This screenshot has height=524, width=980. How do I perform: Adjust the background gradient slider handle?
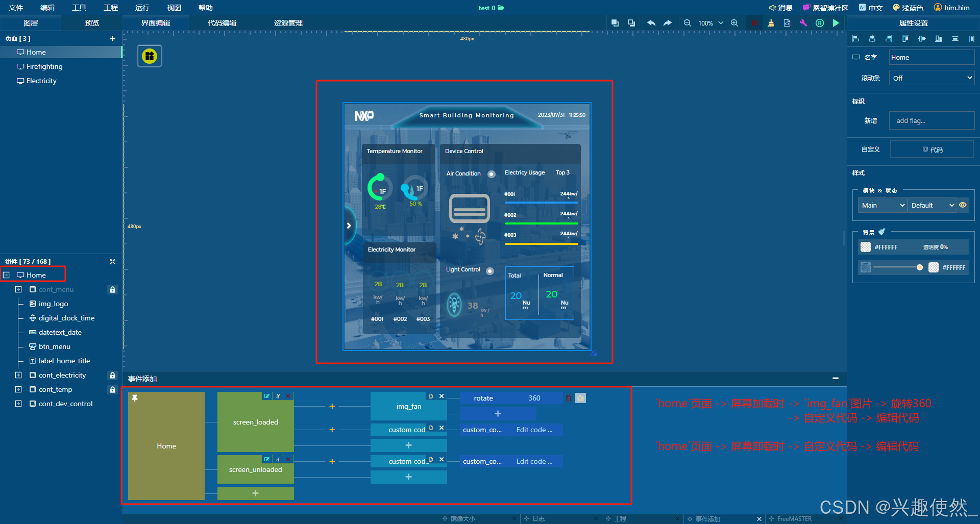tap(920, 267)
